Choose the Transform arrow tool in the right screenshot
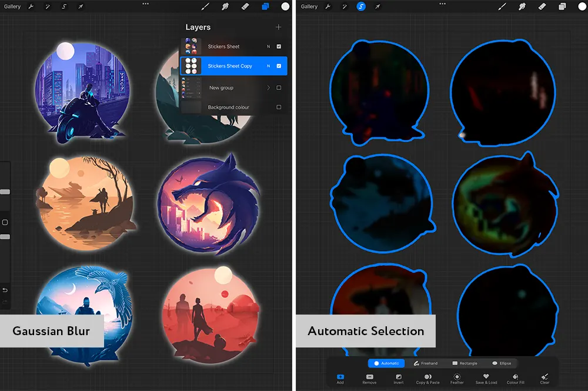Image resolution: width=588 pixels, height=391 pixels. tap(377, 6)
